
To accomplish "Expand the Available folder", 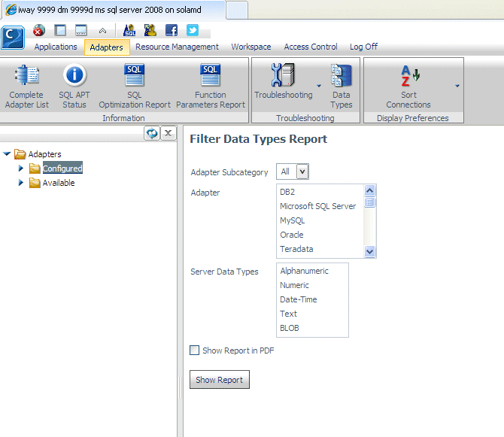I will tap(21, 183).
